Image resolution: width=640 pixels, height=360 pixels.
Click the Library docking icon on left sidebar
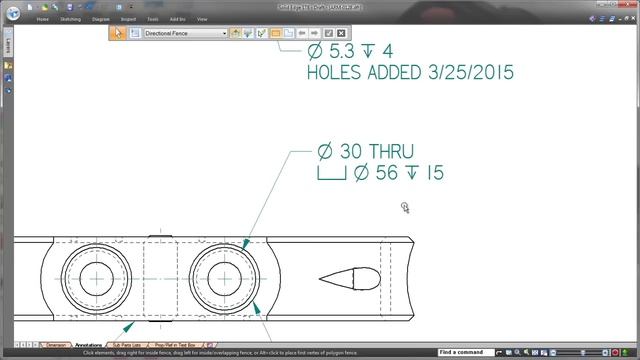pyautogui.click(x=8, y=65)
